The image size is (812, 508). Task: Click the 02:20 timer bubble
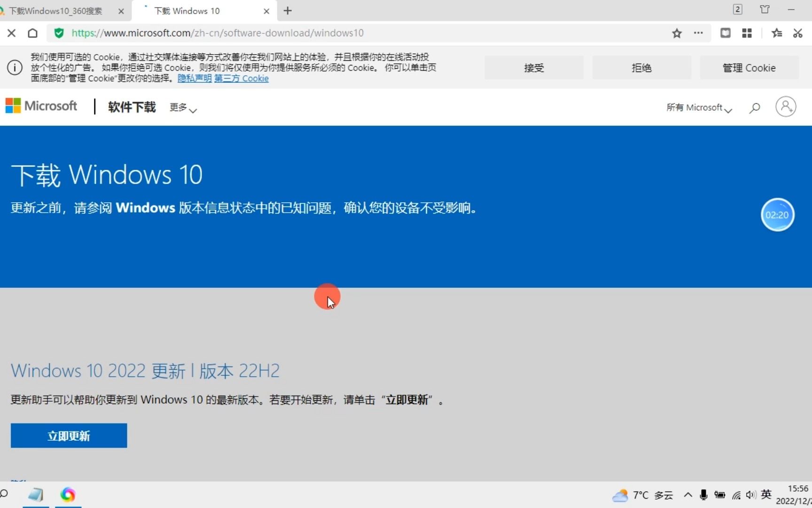pos(777,215)
